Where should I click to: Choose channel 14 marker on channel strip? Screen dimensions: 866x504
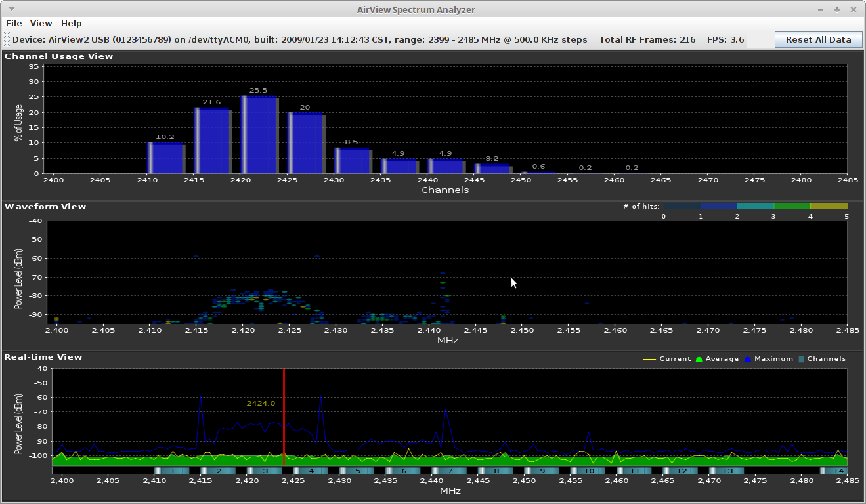tap(834, 471)
